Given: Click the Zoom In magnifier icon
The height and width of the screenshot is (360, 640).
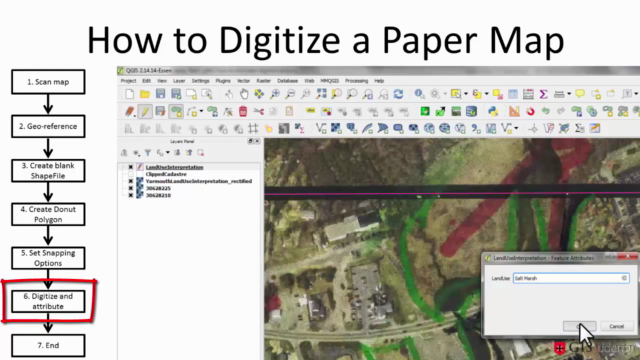Looking at the screenshot, I should (275, 94).
